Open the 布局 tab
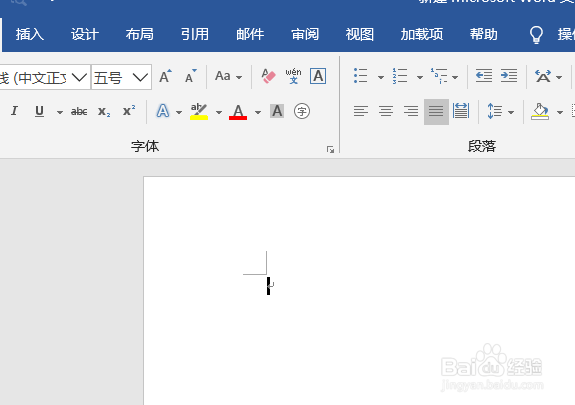This screenshot has width=575, height=405. 140,34
